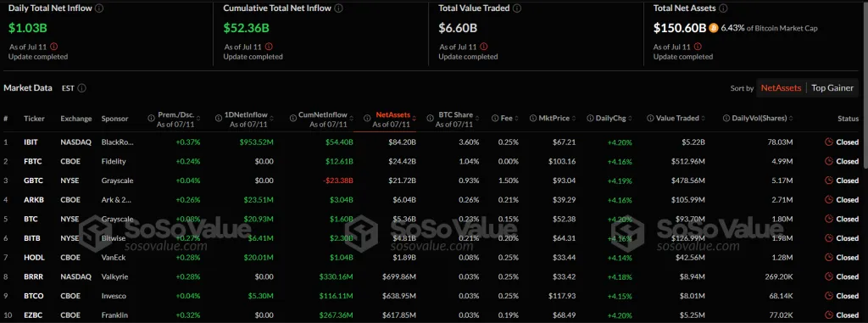Open the IBIT ticker link

click(x=31, y=142)
